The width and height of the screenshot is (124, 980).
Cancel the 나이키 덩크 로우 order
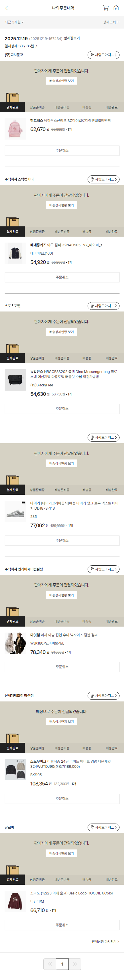click(62, 540)
